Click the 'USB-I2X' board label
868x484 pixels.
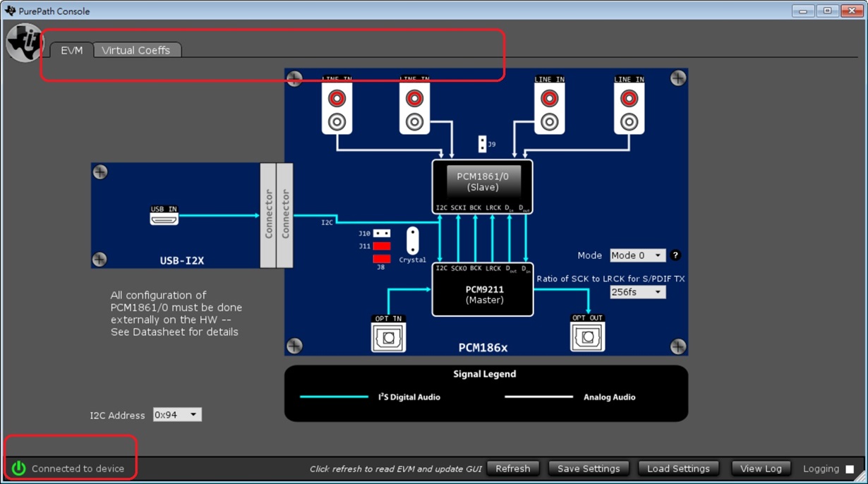click(181, 260)
